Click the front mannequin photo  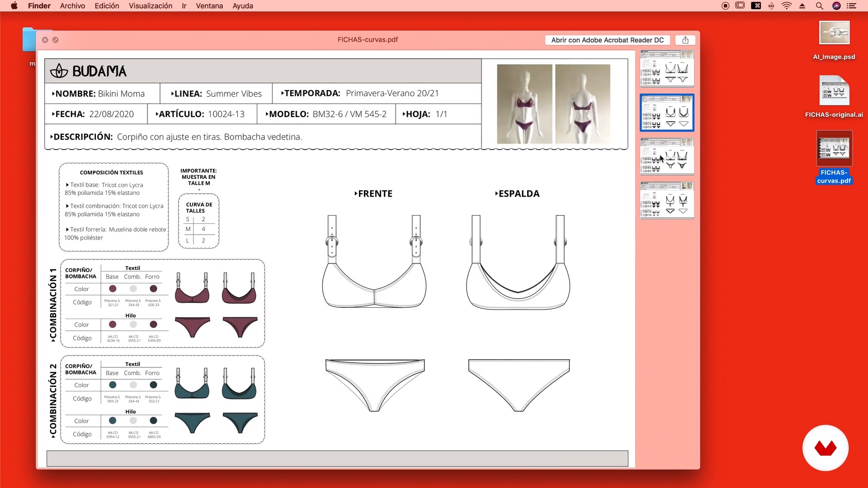pos(524,104)
